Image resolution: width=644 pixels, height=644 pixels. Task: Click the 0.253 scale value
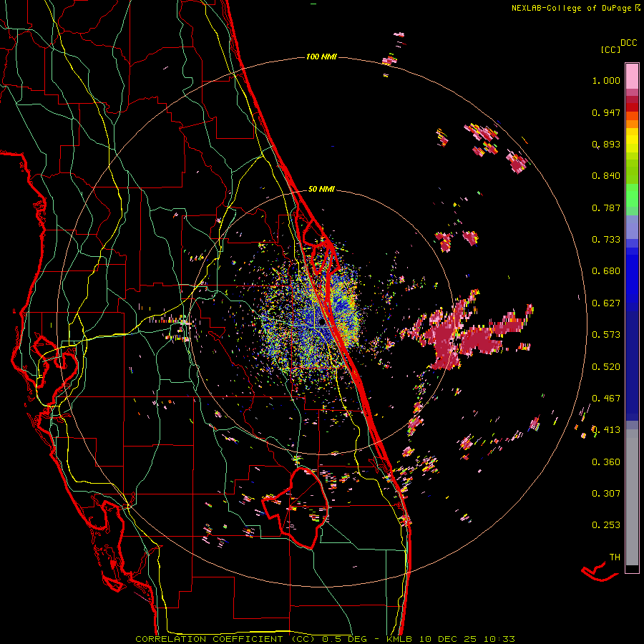pyautogui.click(x=606, y=525)
